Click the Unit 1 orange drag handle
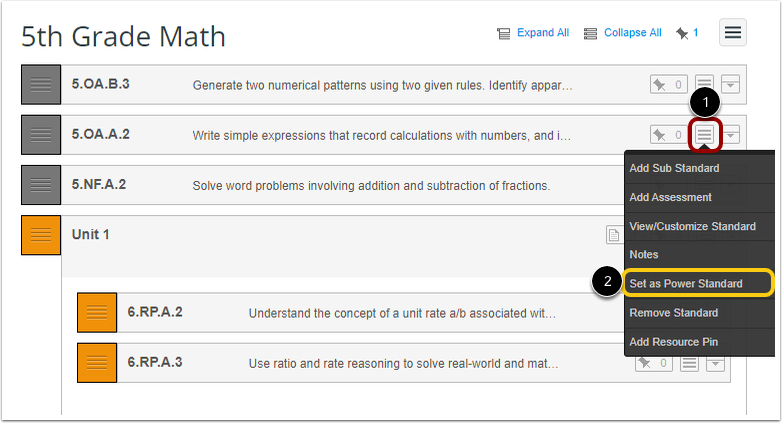 click(x=41, y=236)
